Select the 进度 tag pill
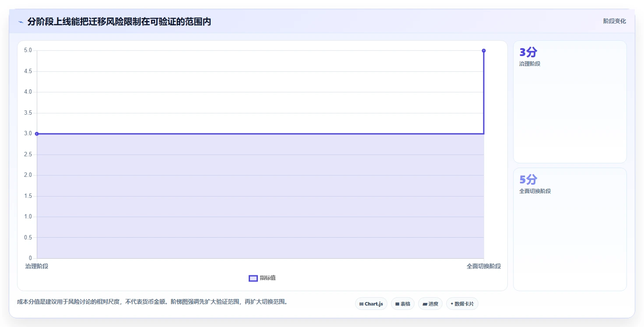The height and width of the screenshot is (327, 644). (430, 304)
